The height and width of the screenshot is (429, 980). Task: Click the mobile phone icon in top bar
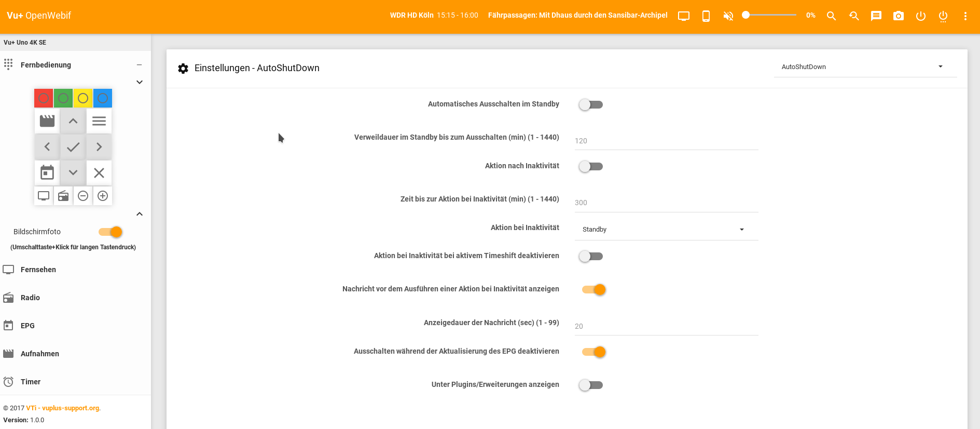[706, 16]
